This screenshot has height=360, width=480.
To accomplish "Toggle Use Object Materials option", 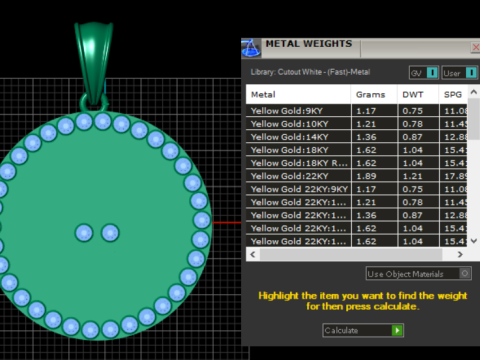I will (419, 274).
